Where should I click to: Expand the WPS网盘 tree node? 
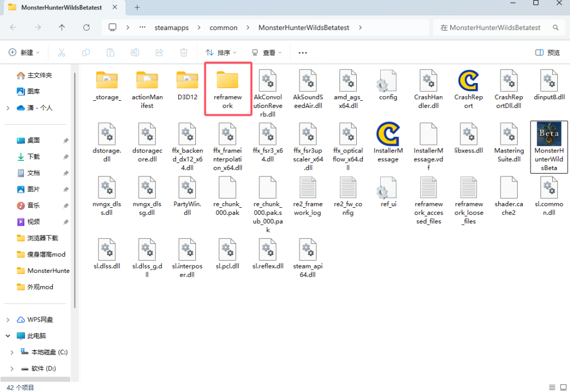tap(8, 320)
